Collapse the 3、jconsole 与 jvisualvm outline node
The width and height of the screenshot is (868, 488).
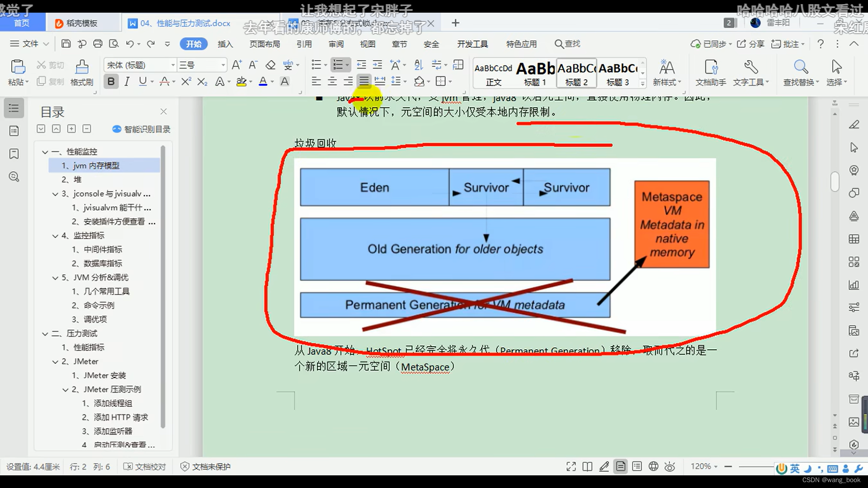pos(55,194)
